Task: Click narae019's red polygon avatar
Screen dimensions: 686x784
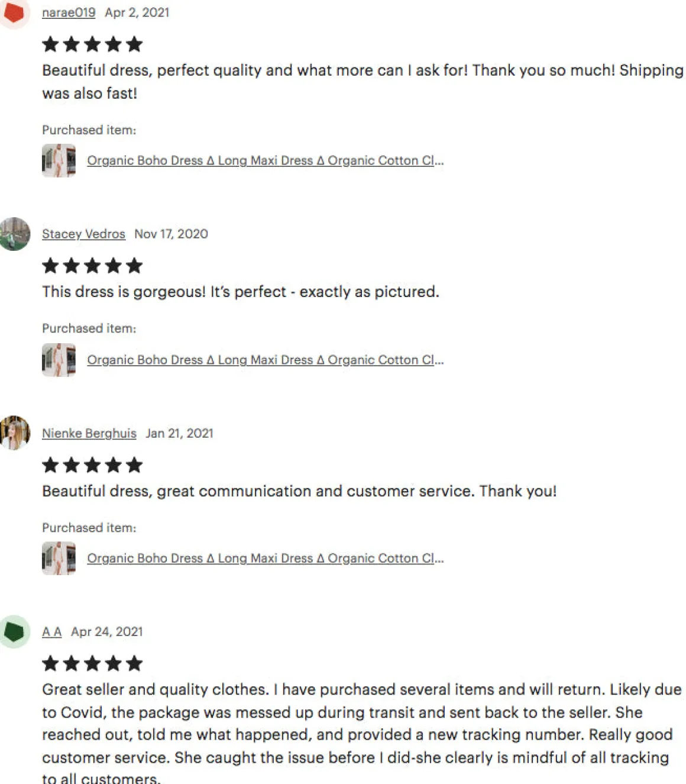Action: (x=13, y=12)
